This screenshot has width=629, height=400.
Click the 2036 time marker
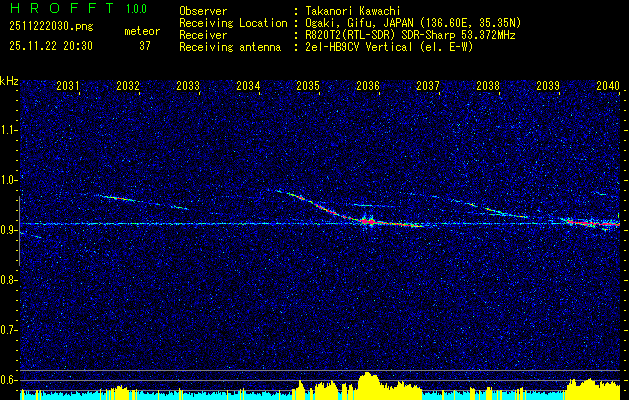[x=367, y=85]
